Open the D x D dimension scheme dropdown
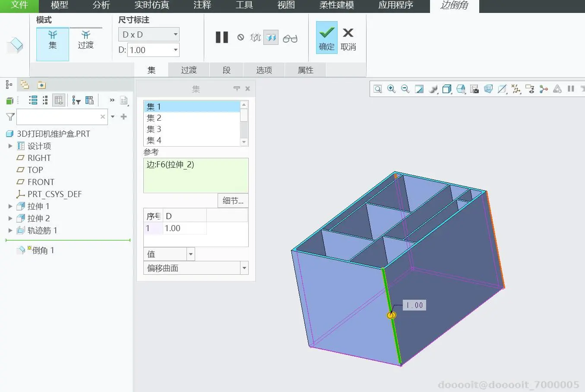This screenshot has width=585, height=392. click(x=149, y=34)
